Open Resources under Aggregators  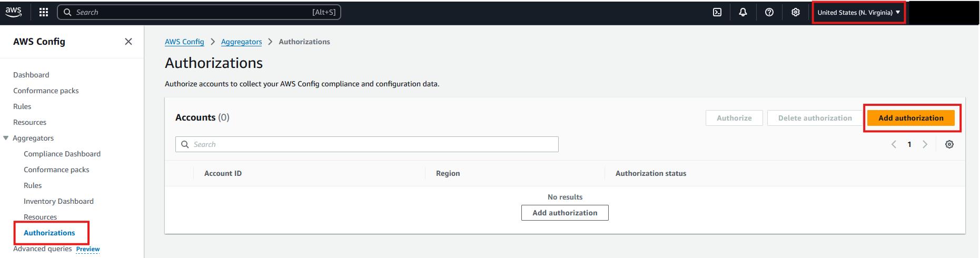pos(40,217)
